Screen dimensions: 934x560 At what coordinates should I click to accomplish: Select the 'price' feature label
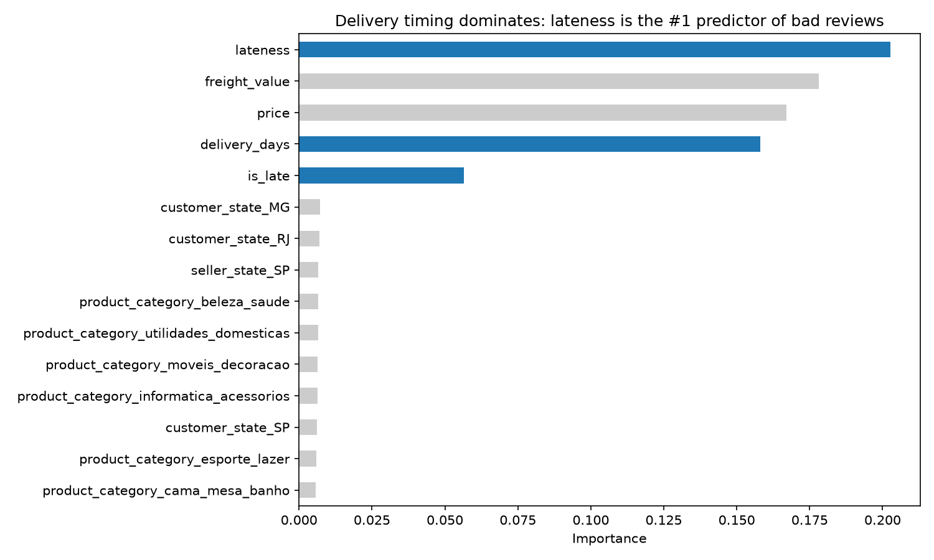pos(273,113)
